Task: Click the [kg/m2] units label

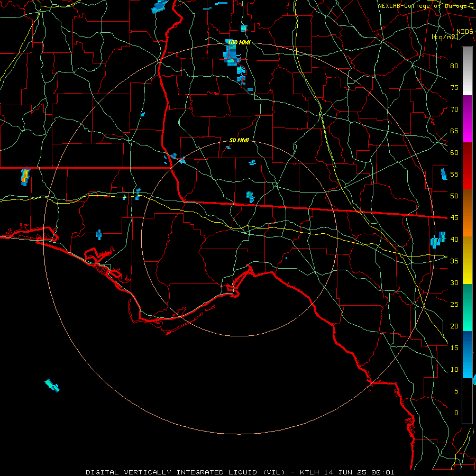Action: click(x=445, y=37)
